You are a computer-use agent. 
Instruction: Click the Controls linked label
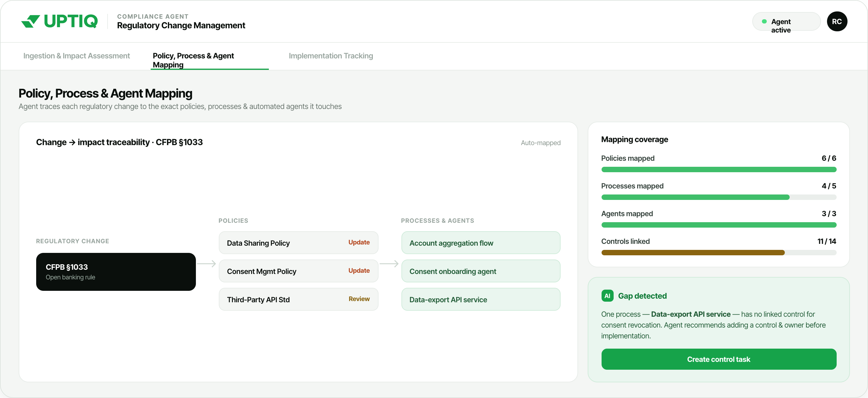pos(625,241)
